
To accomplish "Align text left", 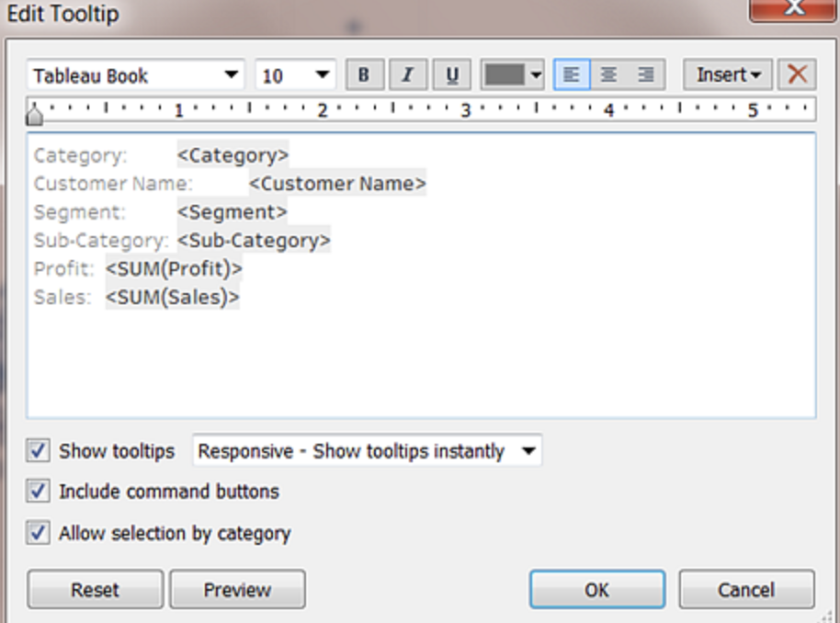I will tap(572, 74).
